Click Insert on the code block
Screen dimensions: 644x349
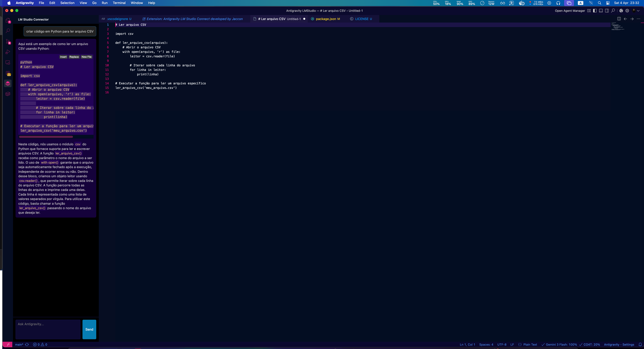[63, 57]
